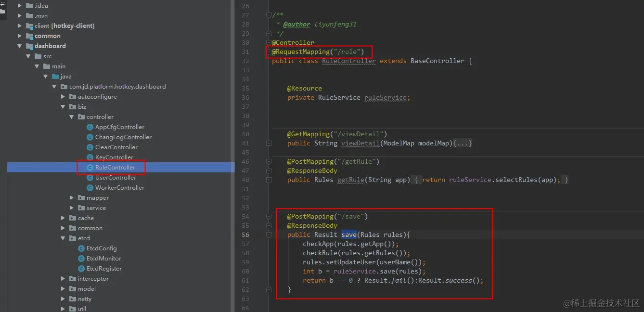
Task: Expand the .idea folder arrow
Action: click(x=20, y=6)
